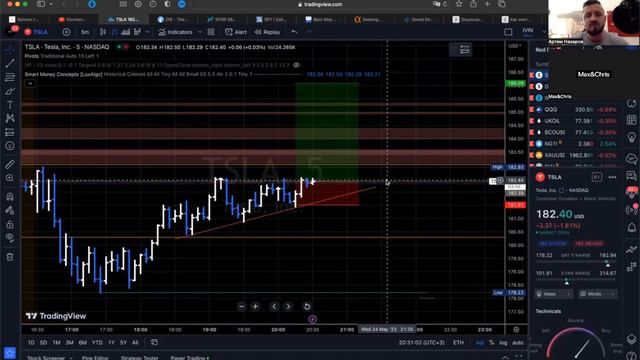Open the timezone menu showing UTC+3

coord(421,342)
